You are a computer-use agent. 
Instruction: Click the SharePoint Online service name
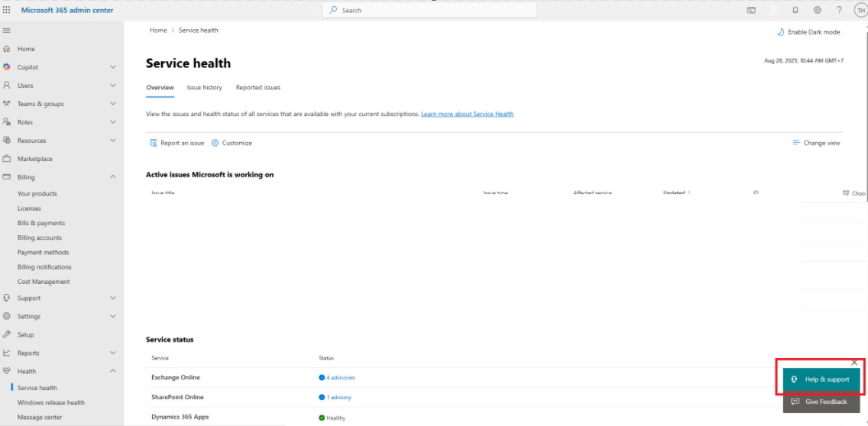pos(177,397)
